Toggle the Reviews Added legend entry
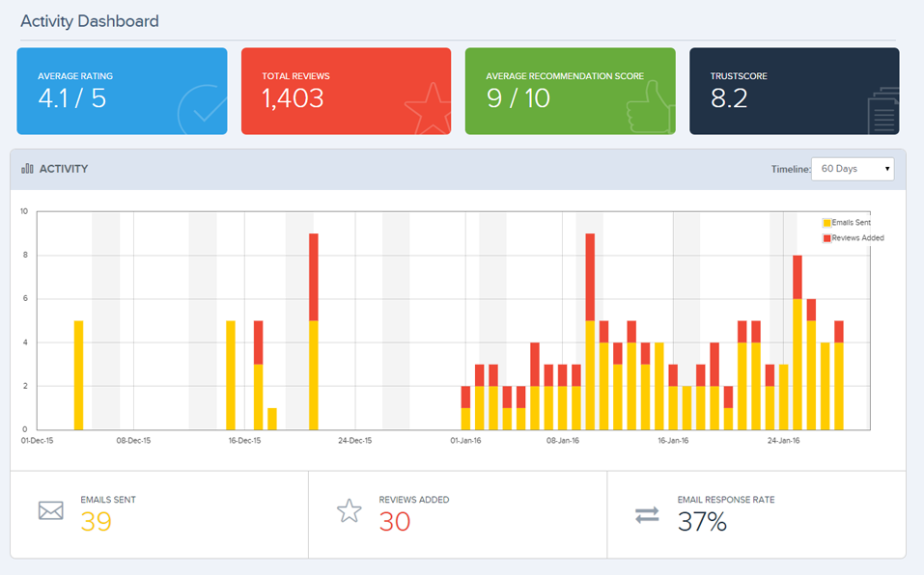Image resolution: width=924 pixels, height=575 pixels. point(854,237)
